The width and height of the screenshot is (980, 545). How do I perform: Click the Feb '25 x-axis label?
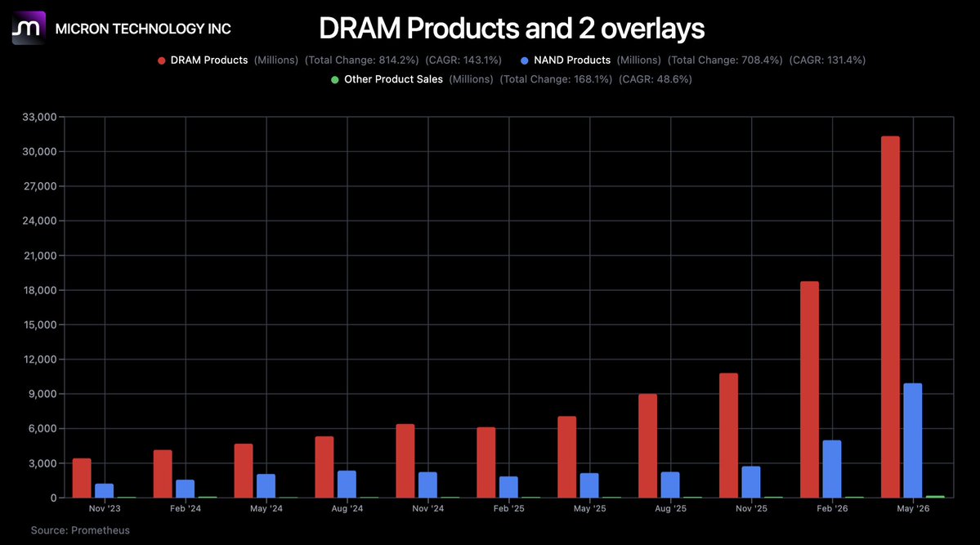(508, 509)
